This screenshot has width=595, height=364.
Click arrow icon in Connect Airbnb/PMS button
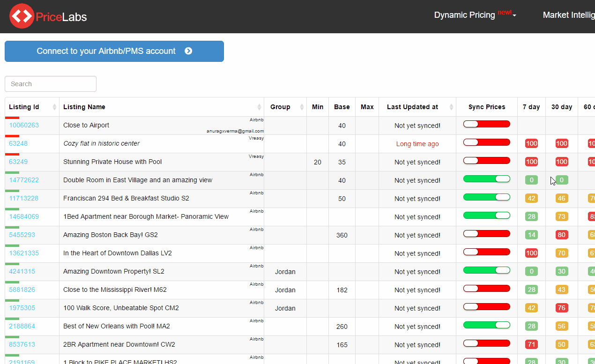188,51
